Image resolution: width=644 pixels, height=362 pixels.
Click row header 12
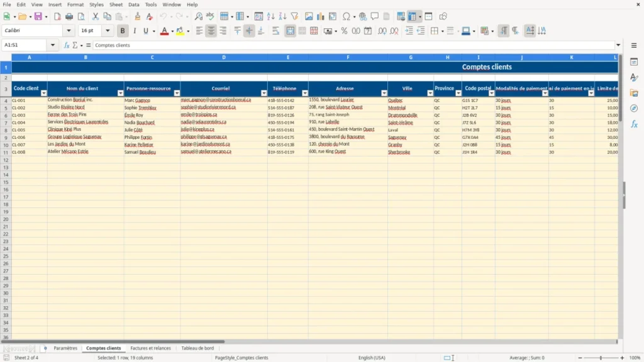pos(6,160)
